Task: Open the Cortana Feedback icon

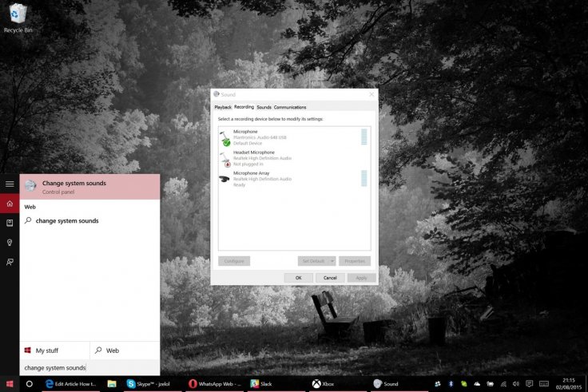Action: 10,262
